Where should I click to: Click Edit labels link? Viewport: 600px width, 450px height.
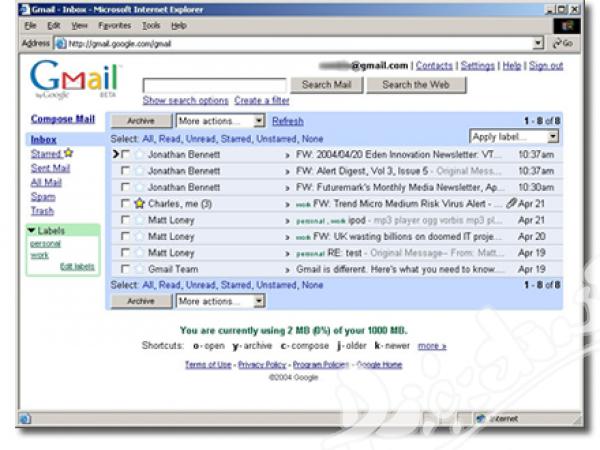(77, 267)
